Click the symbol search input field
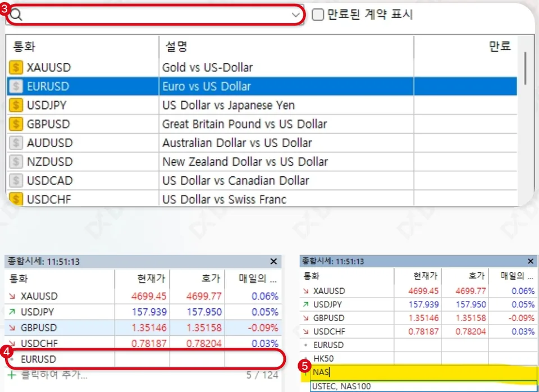539x392 pixels. [155, 15]
